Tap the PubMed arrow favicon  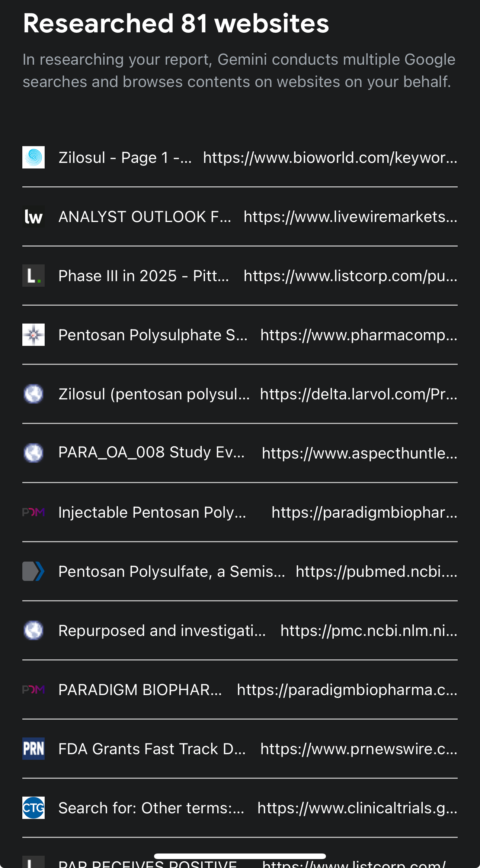pos(33,571)
